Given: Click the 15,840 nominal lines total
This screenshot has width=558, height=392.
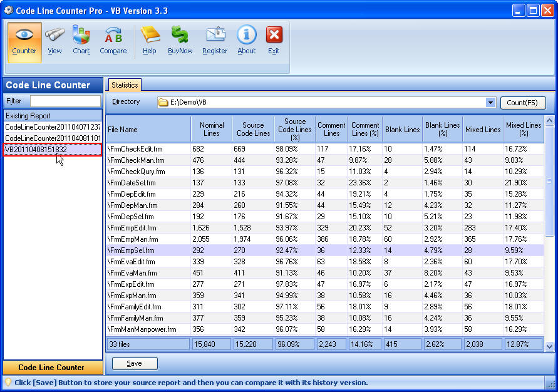Looking at the screenshot, I should tap(212, 344).
